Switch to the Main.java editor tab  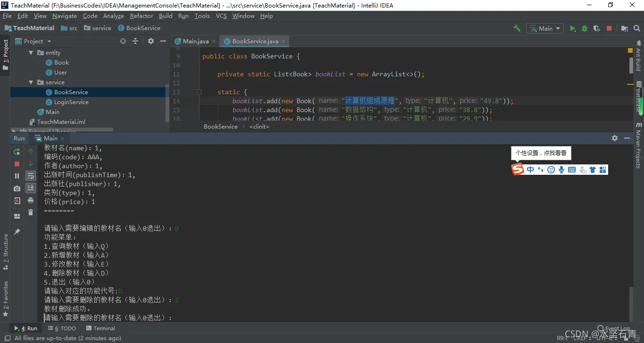tap(195, 41)
